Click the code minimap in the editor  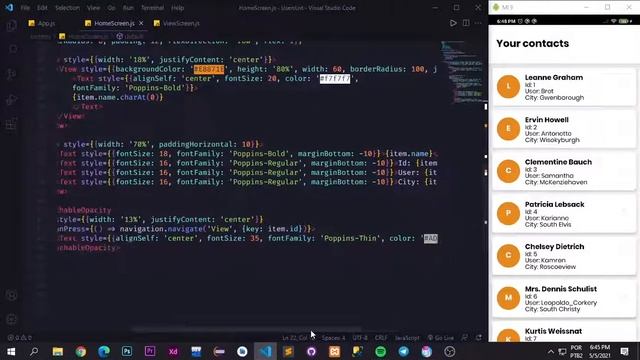click(462, 73)
